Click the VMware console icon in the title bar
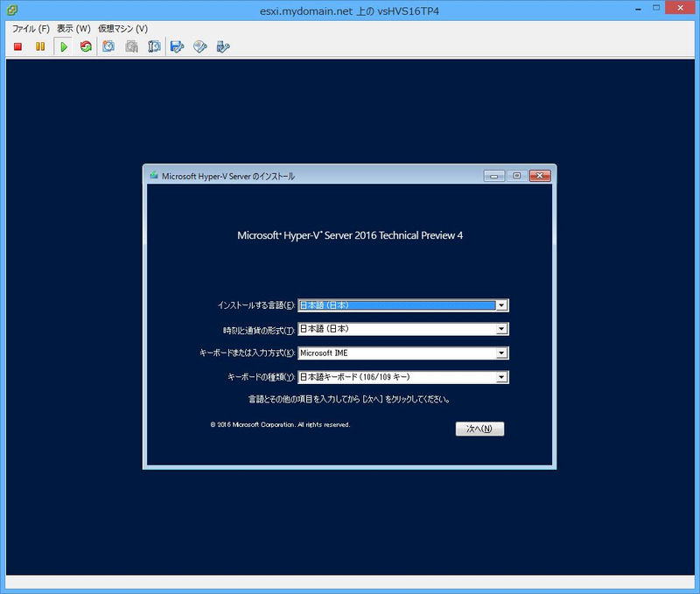This screenshot has width=700, height=594. (x=12, y=10)
